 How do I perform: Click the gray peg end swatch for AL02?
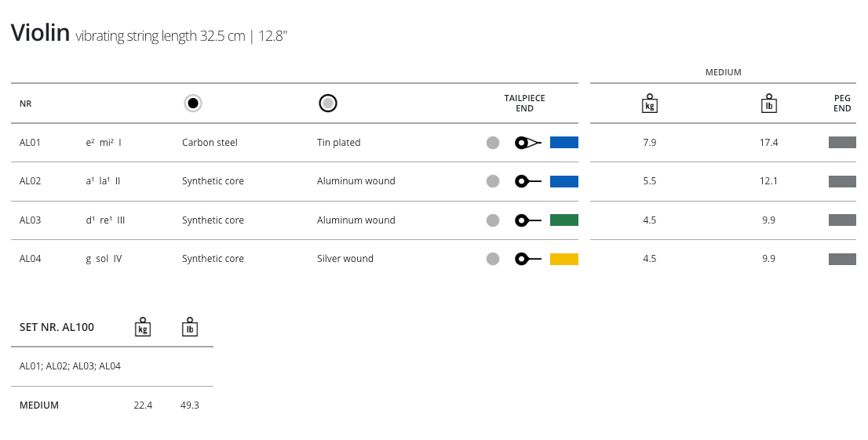[842, 181]
